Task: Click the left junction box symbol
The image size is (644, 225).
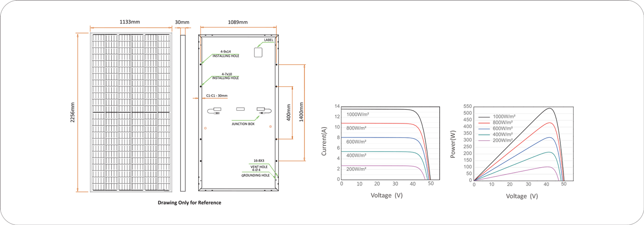Action: [x=214, y=110]
